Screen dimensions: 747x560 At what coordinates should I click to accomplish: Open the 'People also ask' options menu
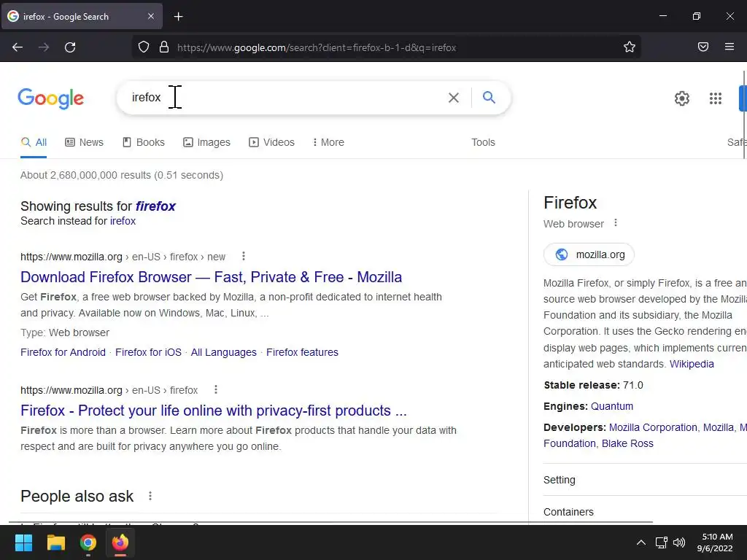(x=150, y=496)
